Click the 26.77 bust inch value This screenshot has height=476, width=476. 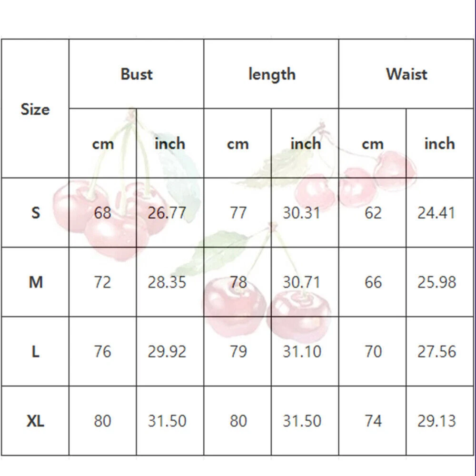(x=167, y=212)
